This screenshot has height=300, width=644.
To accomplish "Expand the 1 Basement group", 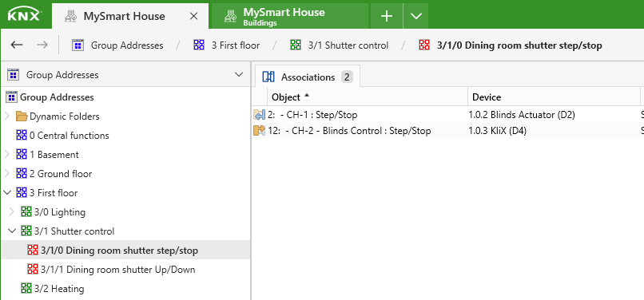I will 7,155.
